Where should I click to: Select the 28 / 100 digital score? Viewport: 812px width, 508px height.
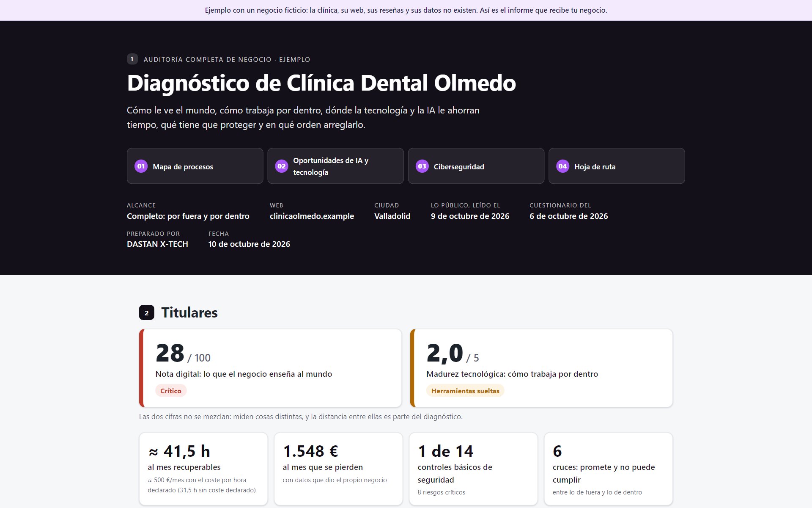point(183,353)
